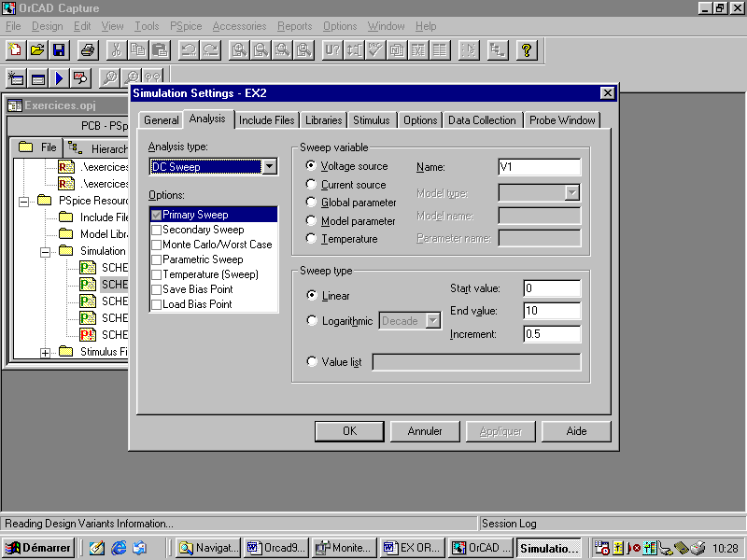Click the Zoom Out magnifier icon
This screenshot has width=747, height=560.
(x=261, y=50)
